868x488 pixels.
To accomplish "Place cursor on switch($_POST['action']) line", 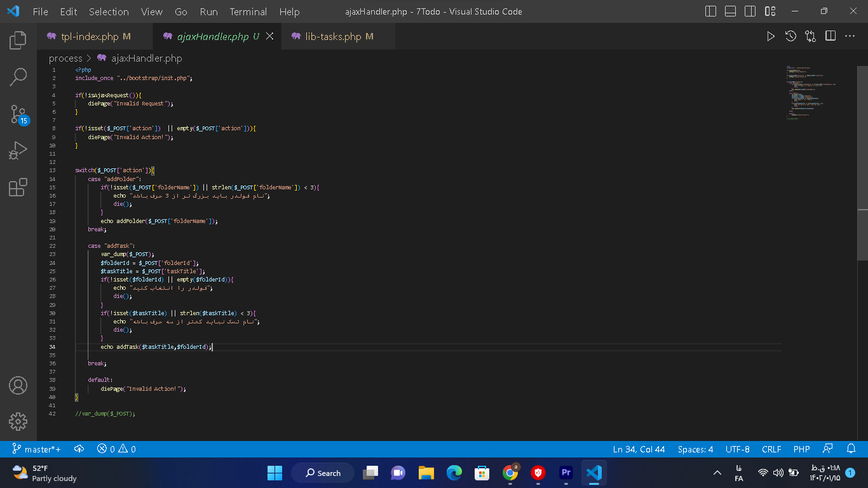I will (115, 170).
